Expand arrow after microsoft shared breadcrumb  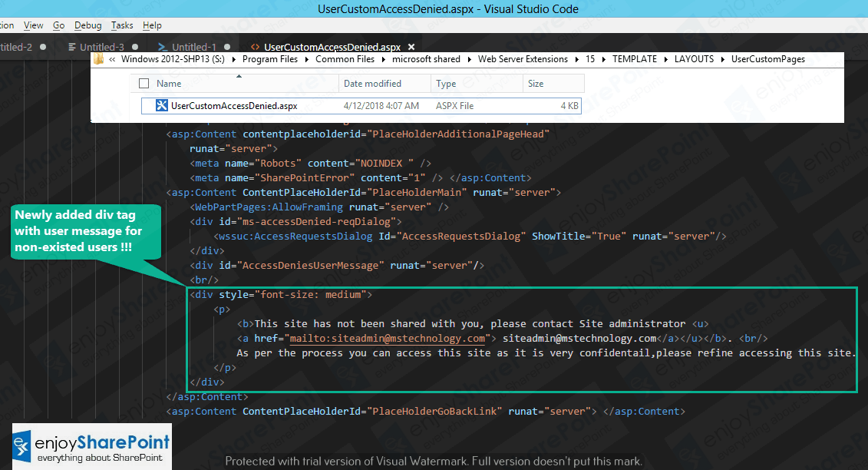click(x=470, y=58)
